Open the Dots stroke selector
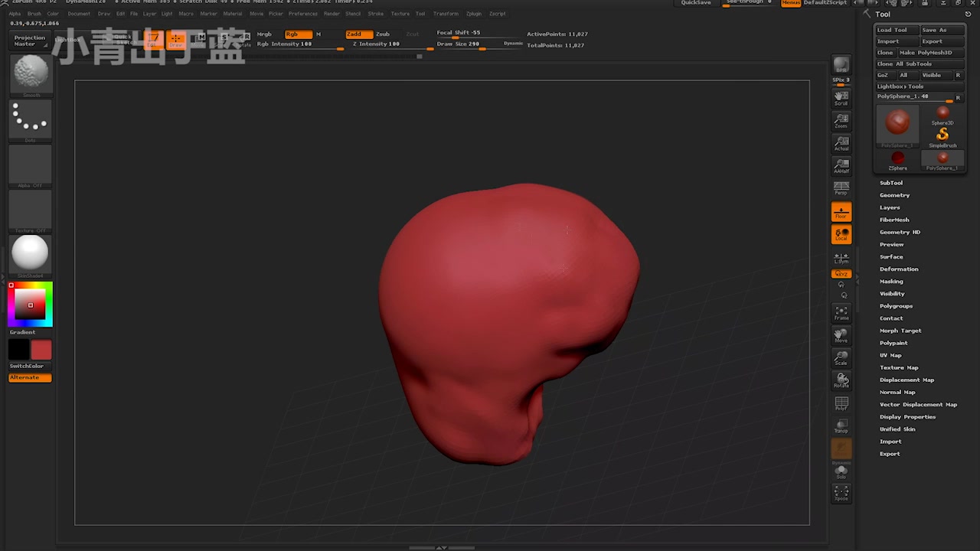The height and width of the screenshot is (551, 980). coord(31,121)
